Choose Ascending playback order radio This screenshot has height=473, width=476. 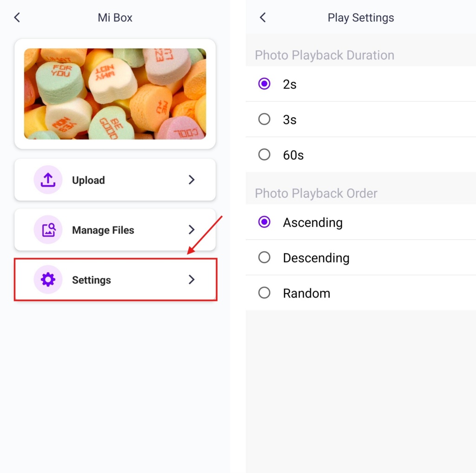pyautogui.click(x=264, y=222)
